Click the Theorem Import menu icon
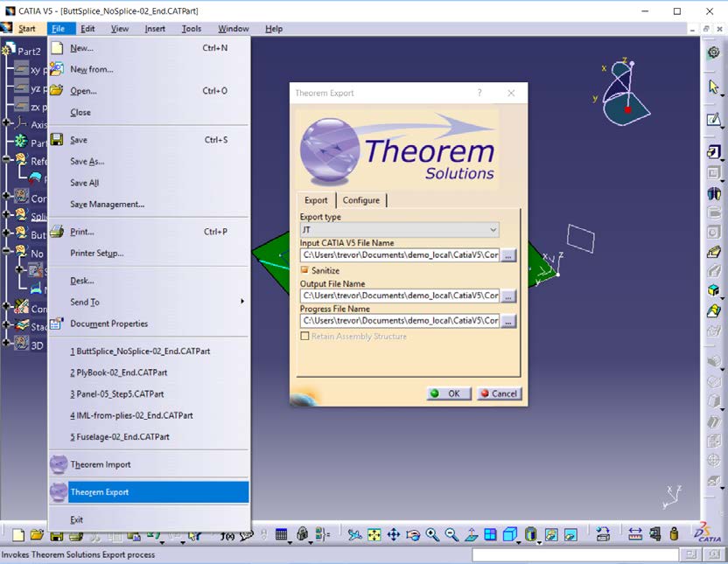728x564 pixels. coord(59,464)
